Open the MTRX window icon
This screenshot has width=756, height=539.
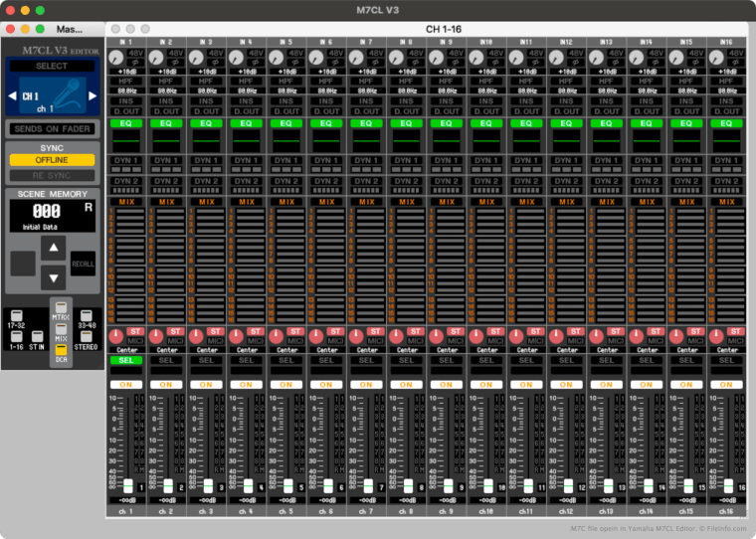pos(62,308)
